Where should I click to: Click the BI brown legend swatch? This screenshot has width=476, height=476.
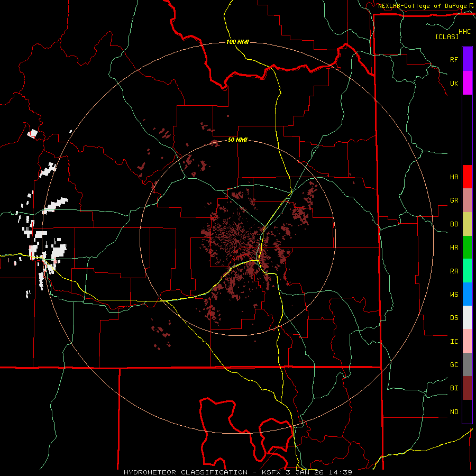click(467, 388)
